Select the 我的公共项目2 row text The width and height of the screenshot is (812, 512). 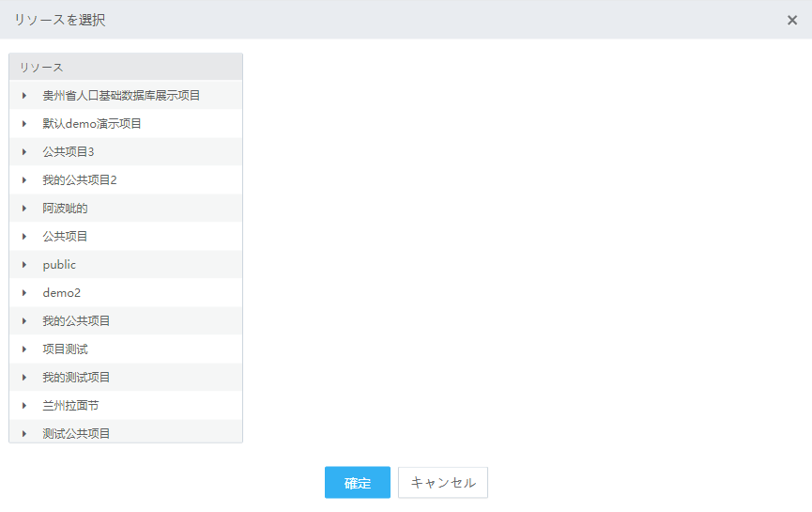[80, 180]
